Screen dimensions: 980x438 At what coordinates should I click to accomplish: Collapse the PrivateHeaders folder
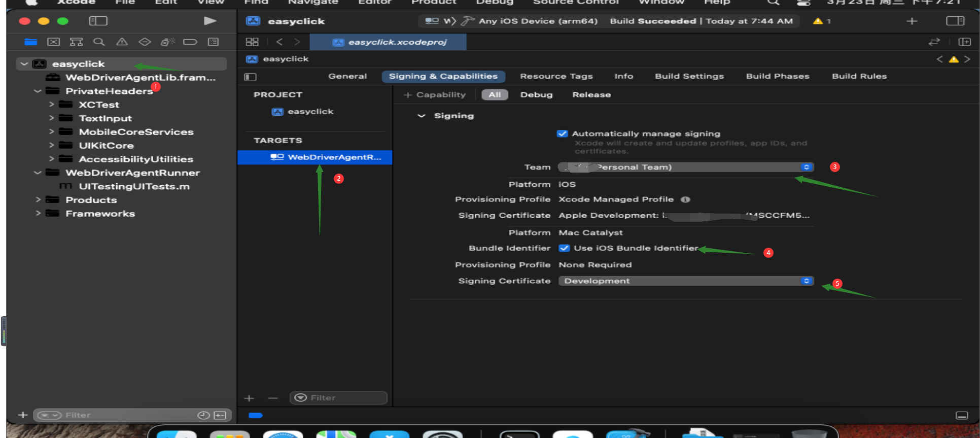pyautogui.click(x=38, y=91)
